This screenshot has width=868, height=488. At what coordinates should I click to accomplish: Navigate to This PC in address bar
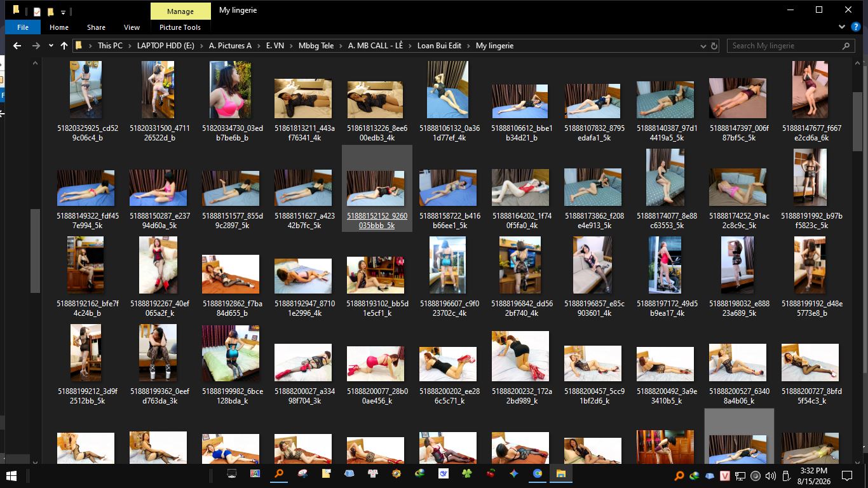click(x=110, y=46)
